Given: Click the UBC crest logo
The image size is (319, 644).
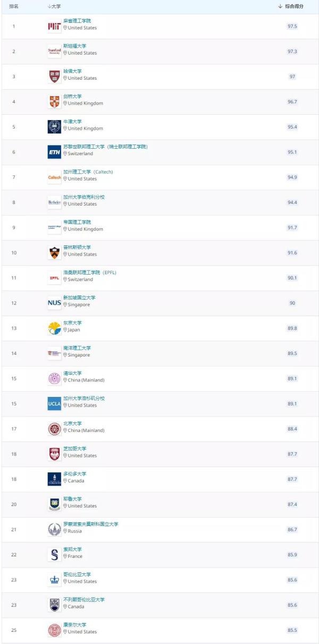Looking at the screenshot, I should (x=54, y=605).
